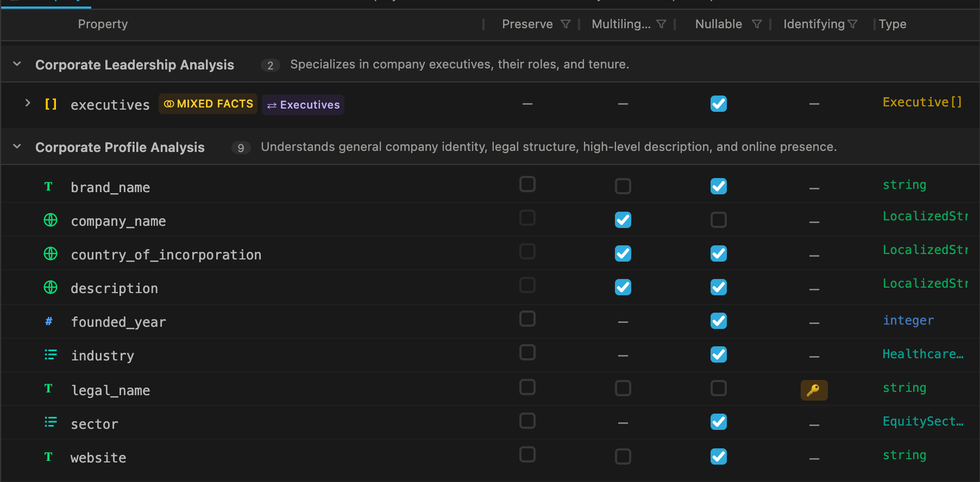Image resolution: width=980 pixels, height=482 pixels.
Task: Collapse the Corporate Leadership Analysis group
Action: pyautogui.click(x=17, y=64)
